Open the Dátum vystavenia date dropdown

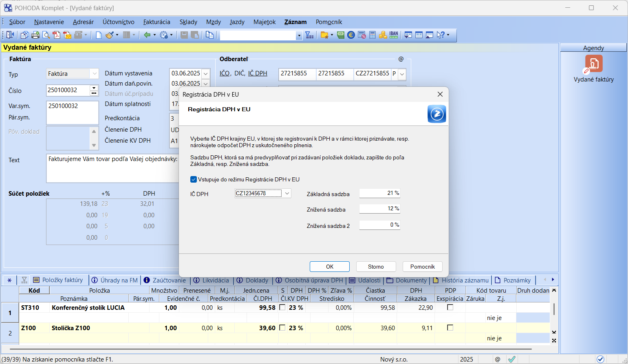(x=206, y=74)
